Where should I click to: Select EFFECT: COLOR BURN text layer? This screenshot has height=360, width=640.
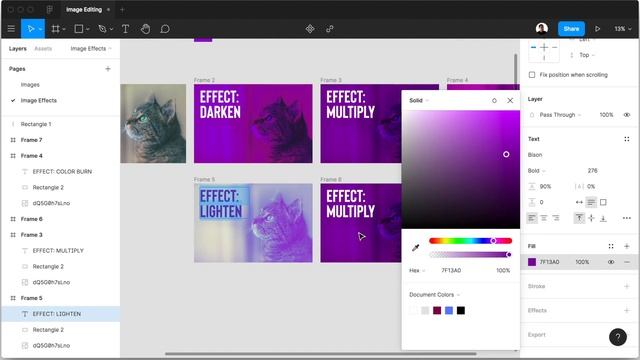[62, 171]
